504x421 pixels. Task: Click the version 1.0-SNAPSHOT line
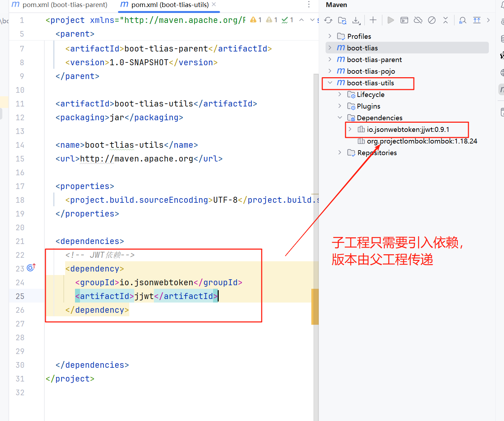(142, 62)
